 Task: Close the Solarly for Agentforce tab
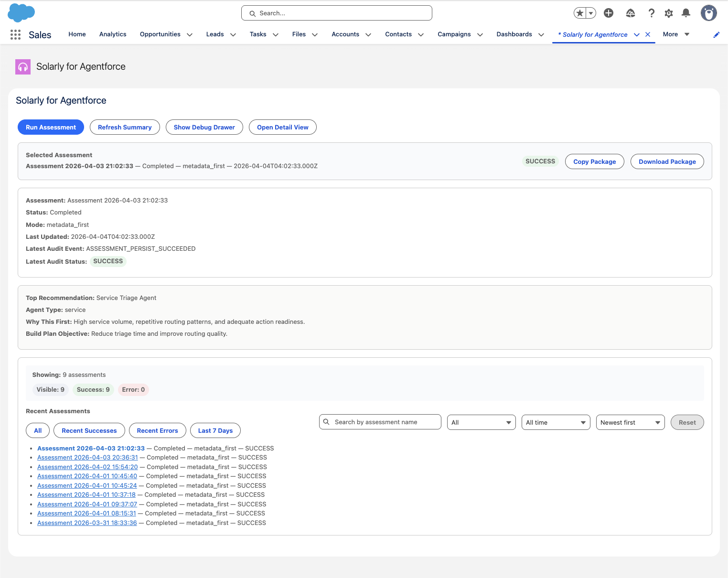(648, 34)
